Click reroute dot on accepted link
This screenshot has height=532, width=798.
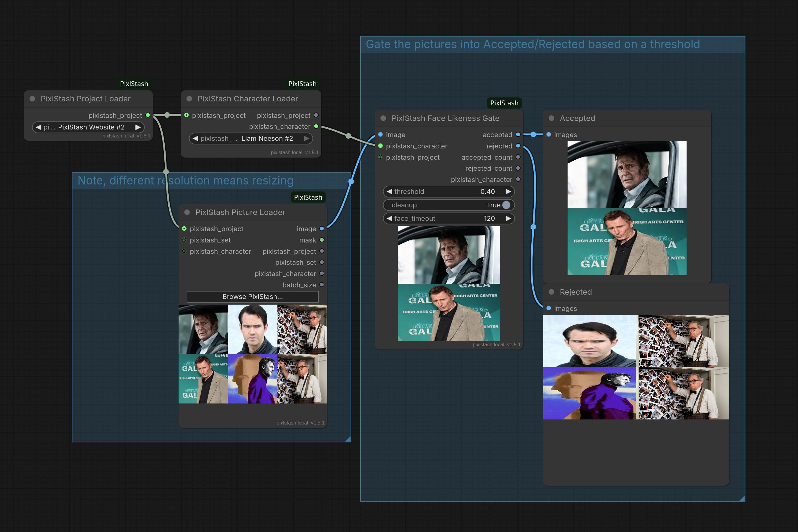coord(533,135)
